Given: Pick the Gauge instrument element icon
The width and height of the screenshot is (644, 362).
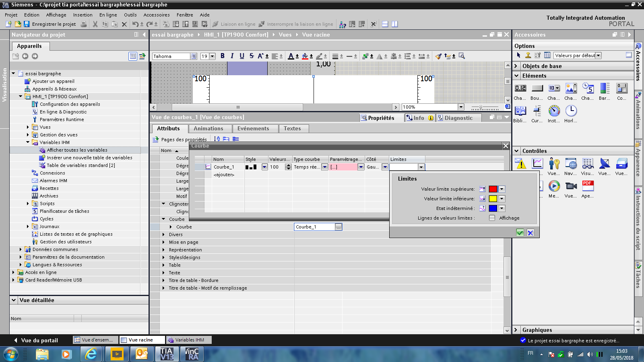Looking at the screenshot, I should 554,111.
